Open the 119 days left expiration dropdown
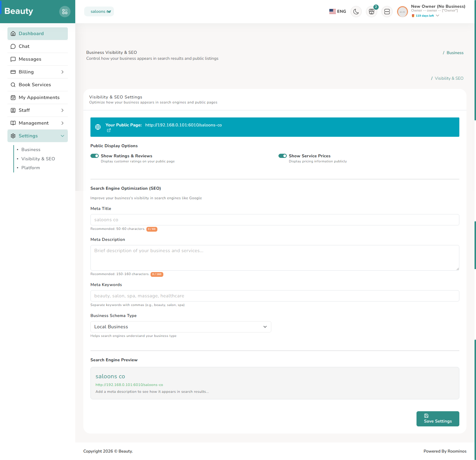Viewport: 476px width, 460px height. coord(425,15)
